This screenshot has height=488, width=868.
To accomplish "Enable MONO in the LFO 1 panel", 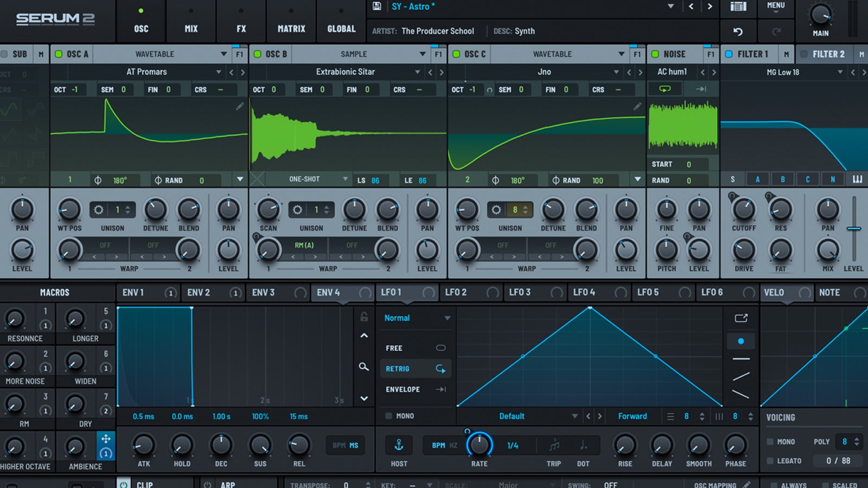I will point(388,415).
